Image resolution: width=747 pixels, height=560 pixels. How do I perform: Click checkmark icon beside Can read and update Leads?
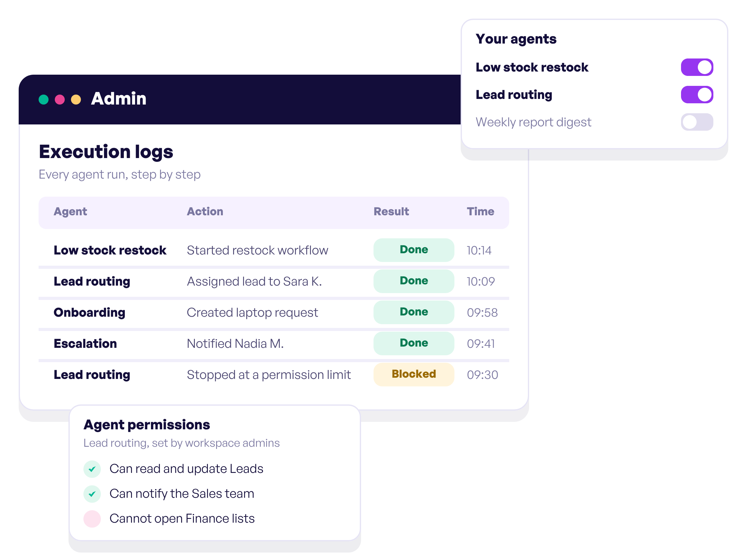point(92,469)
